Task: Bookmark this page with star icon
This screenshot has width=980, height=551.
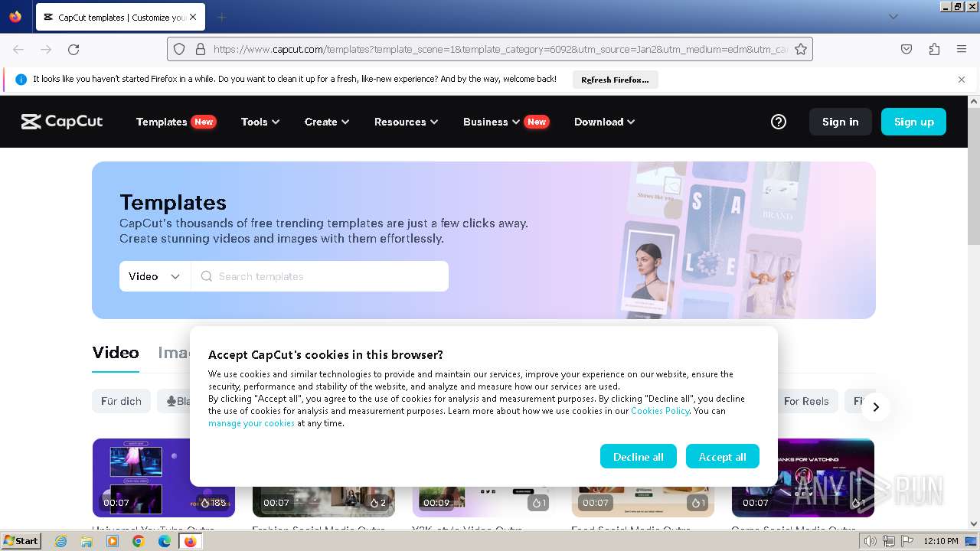Action: tap(801, 49)
